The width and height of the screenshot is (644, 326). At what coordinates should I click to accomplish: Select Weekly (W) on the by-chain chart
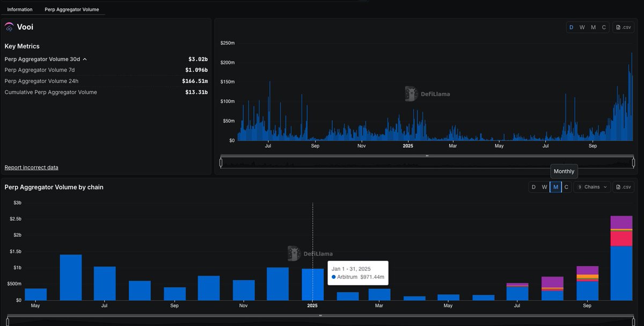pos(545,187)
